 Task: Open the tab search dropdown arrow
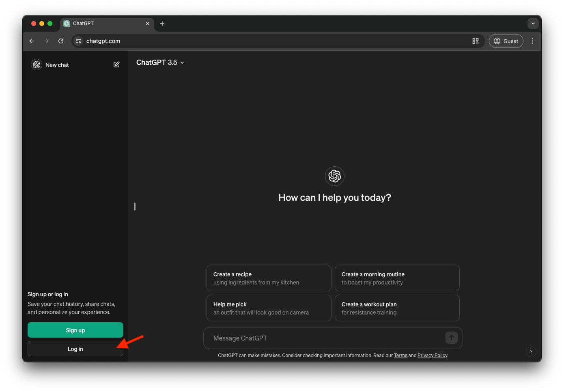click(533, 24)
